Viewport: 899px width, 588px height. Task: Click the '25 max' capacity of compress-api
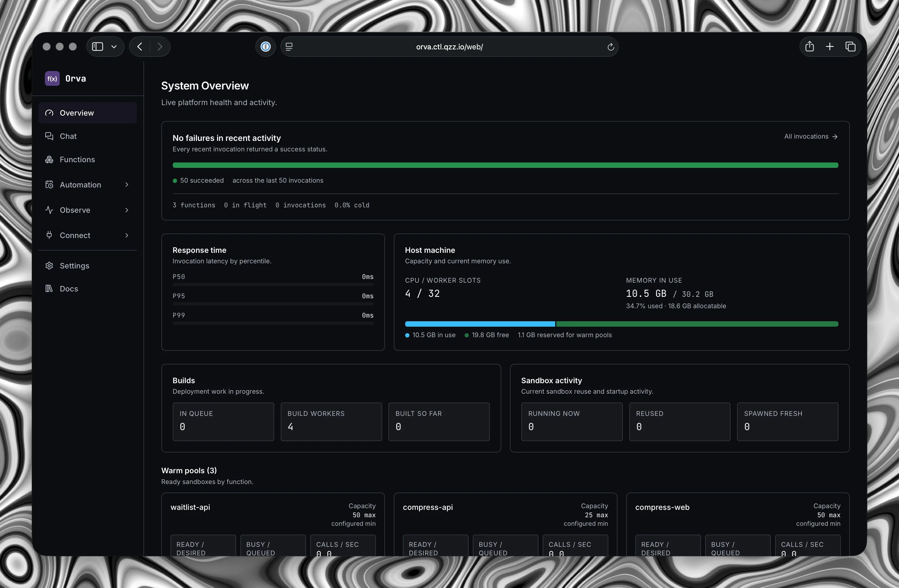(x=596, y=515)
